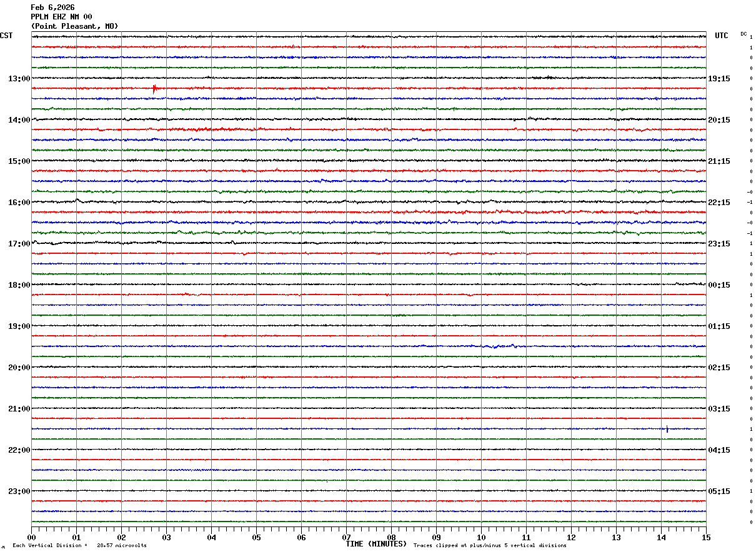Screen dimensions: 756x554
Task: Click minute tick label "10" on axis
Action: click(481, 537)
